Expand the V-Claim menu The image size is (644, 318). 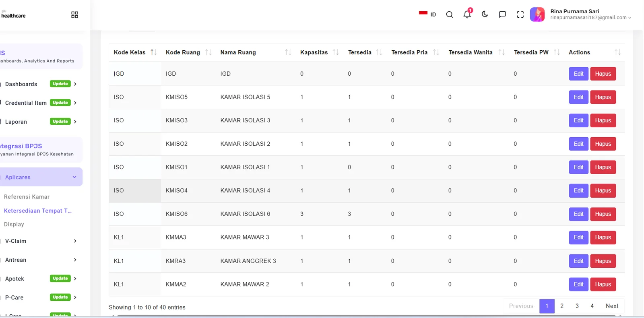tap(40, 241)
